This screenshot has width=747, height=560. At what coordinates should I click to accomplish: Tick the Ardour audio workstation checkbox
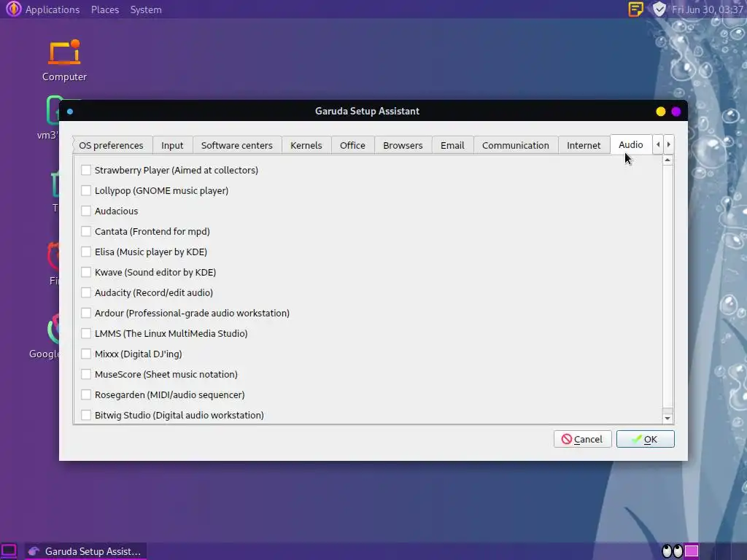(x=86, y=314)
